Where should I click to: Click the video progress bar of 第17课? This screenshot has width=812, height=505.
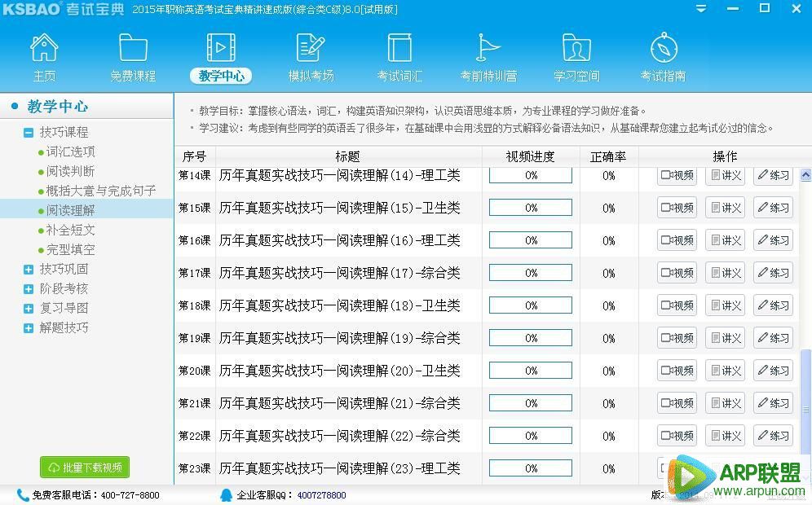tap(531, 273)
